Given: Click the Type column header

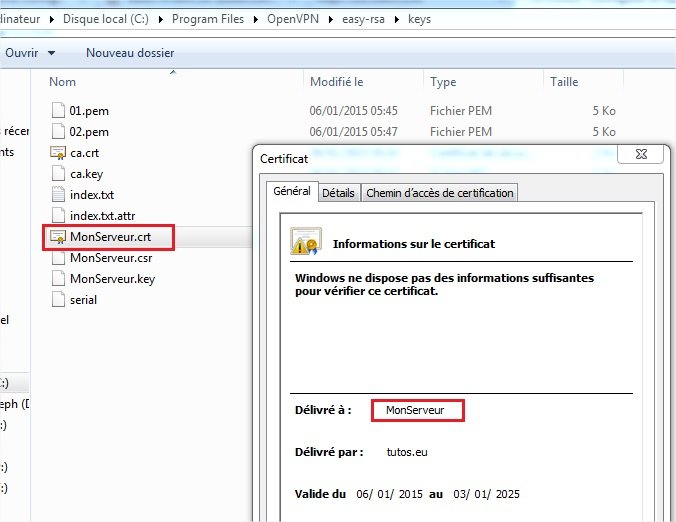Looking at the screenshot, I should tap(443, 82).
